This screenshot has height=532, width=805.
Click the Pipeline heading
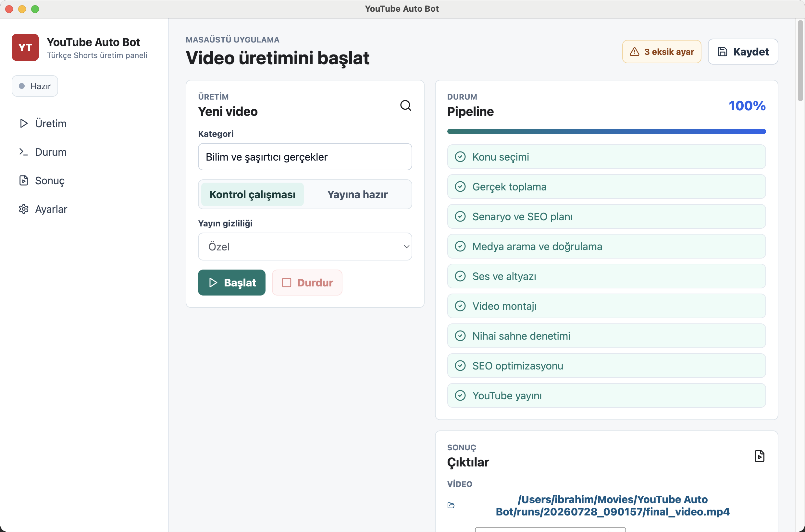coord(470,111)
